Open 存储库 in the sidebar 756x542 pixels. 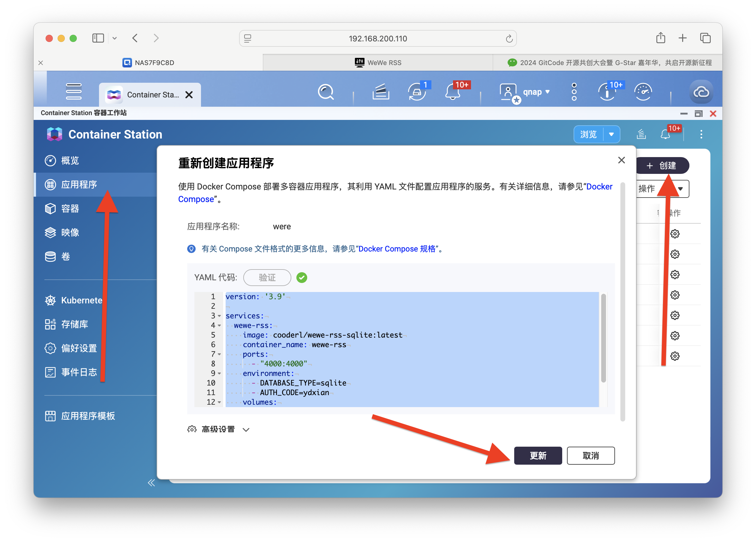pyautogui.click(x=95, y=324)
